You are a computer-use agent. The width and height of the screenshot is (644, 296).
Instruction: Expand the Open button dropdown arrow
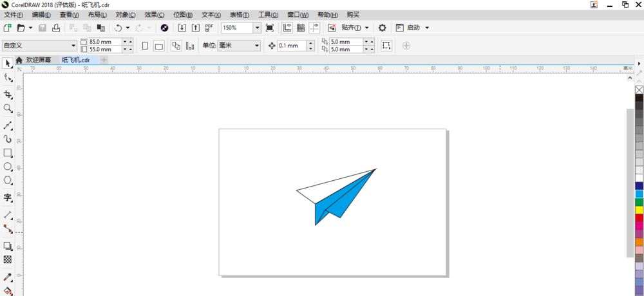[x=30, y=28]
